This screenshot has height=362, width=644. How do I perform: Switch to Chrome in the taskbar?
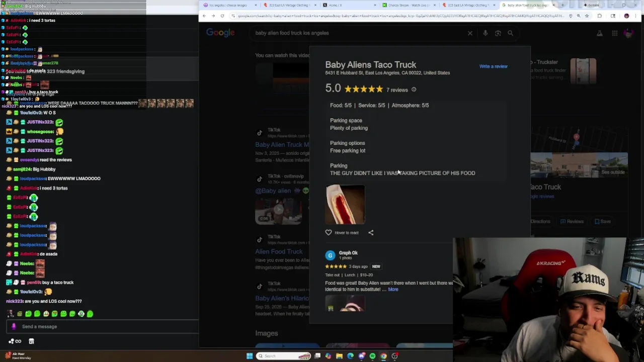(383, 356)
